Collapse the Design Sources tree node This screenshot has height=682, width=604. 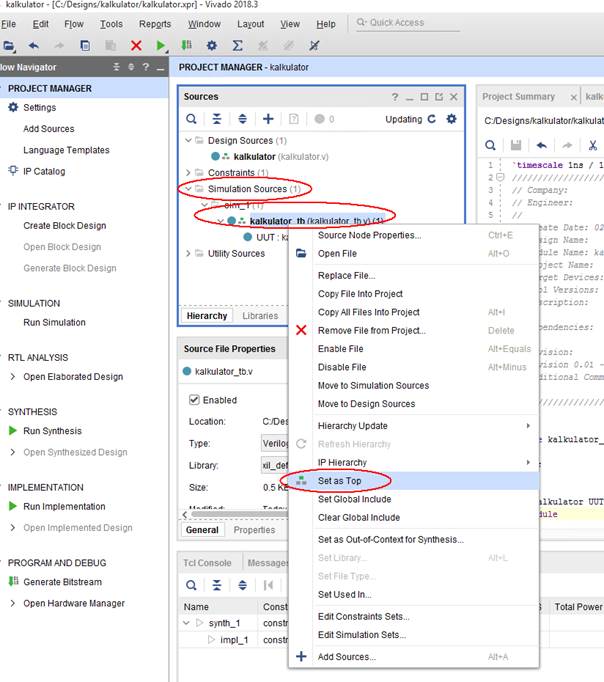click(x=188, y=141)
